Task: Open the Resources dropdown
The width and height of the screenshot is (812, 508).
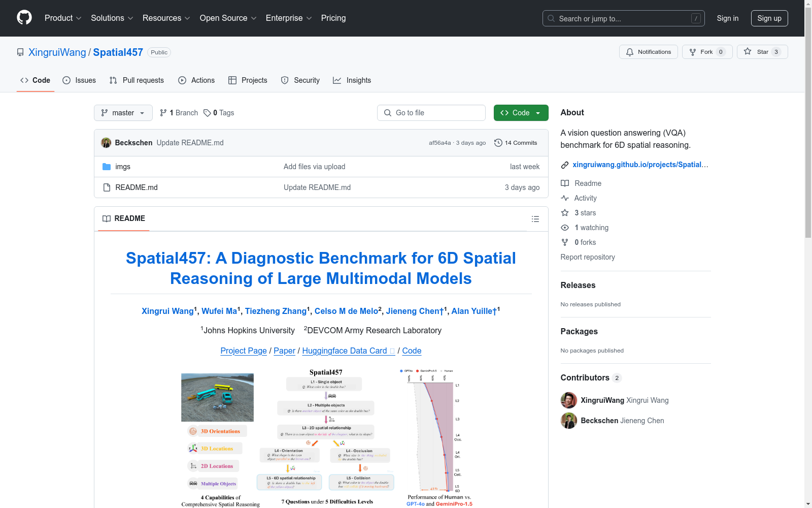Action: (166, 18)
